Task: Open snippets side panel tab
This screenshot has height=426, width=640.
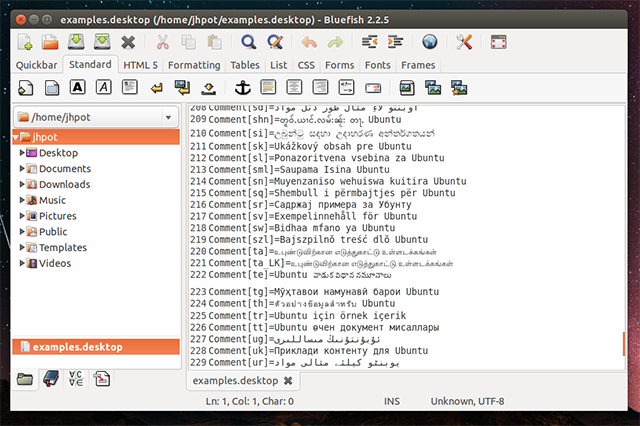Action: (102, 379)
